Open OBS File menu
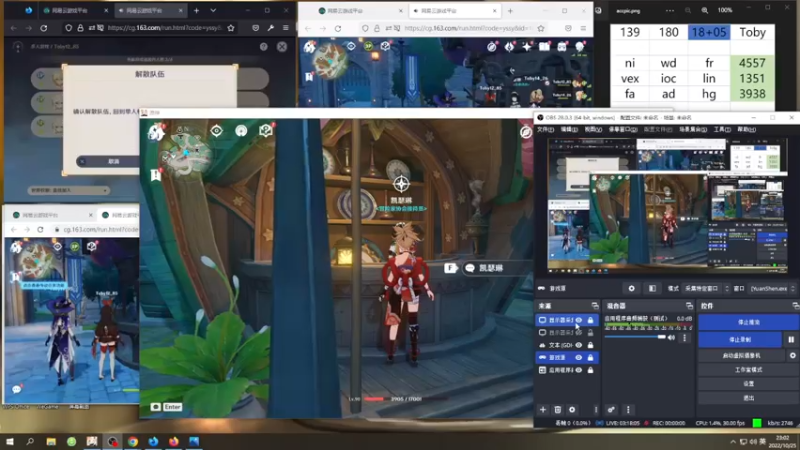 point(545,130)
